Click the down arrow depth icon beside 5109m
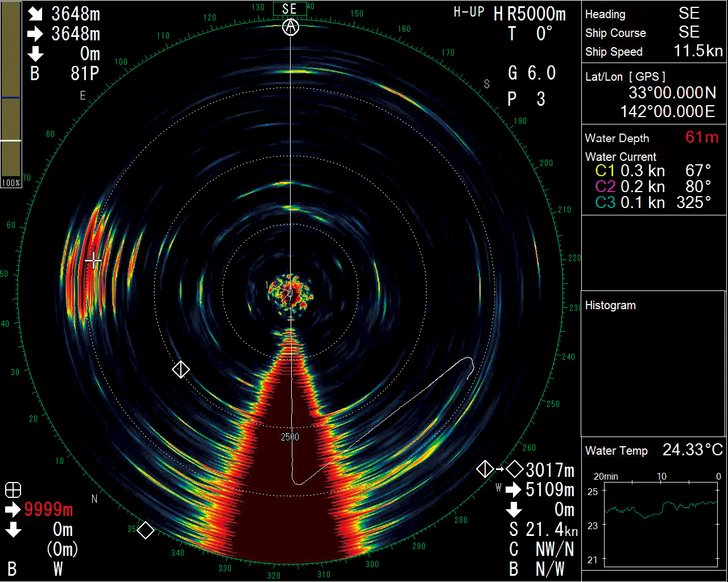 (x=513, y=509)
